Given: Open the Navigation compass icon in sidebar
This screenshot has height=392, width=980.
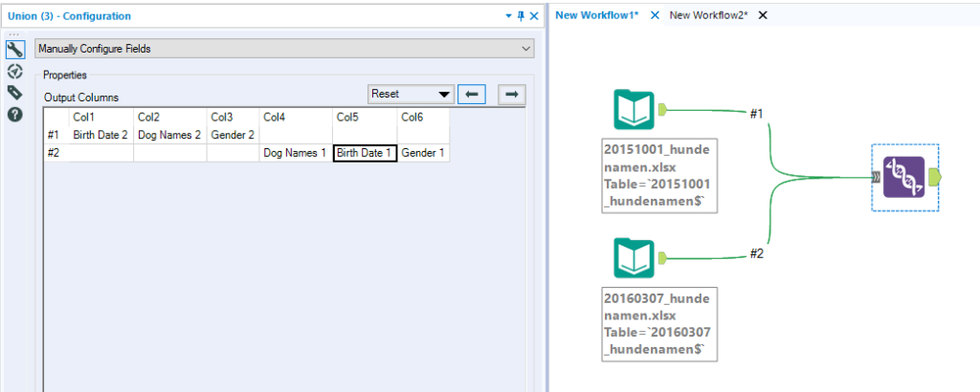Looking at the screenshot, I should [x=14, y=71].
